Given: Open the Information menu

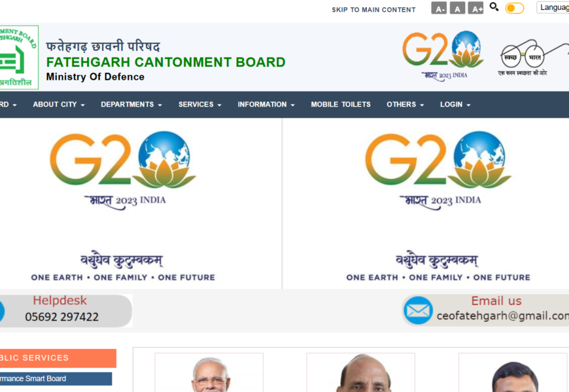Looking at the screenshot, I should tap(266, 105).
